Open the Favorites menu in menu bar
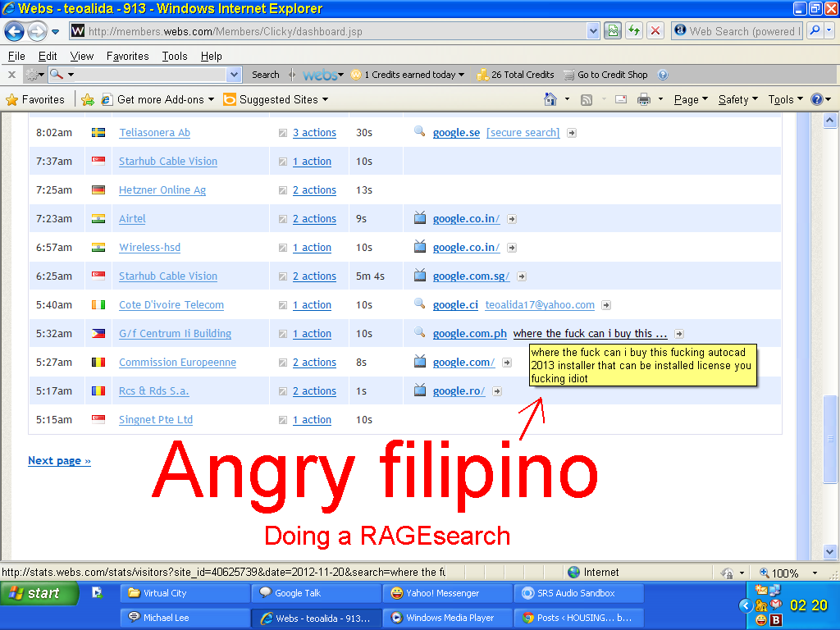The image size is (840, 630). pos(127,57)
